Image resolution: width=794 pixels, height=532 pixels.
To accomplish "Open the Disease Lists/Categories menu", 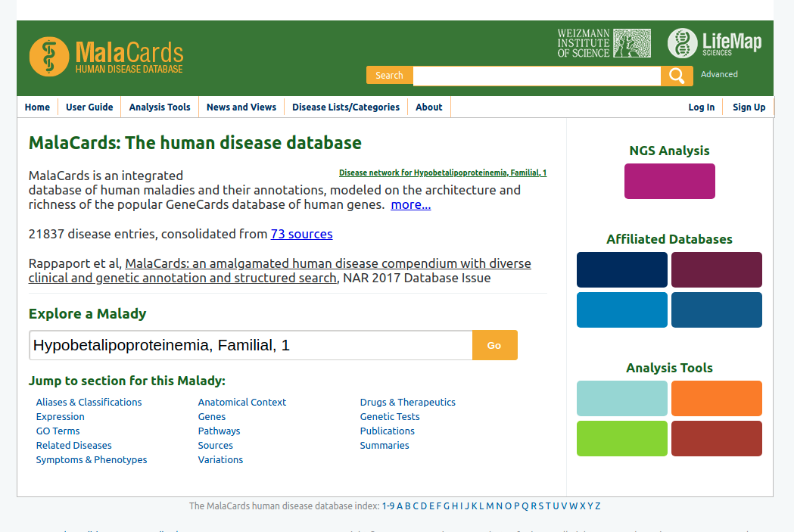I will (345, 107).
